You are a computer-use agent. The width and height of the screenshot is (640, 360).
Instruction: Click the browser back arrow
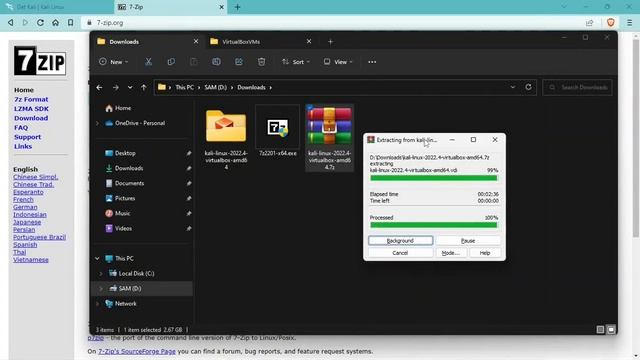click(11, 23)
